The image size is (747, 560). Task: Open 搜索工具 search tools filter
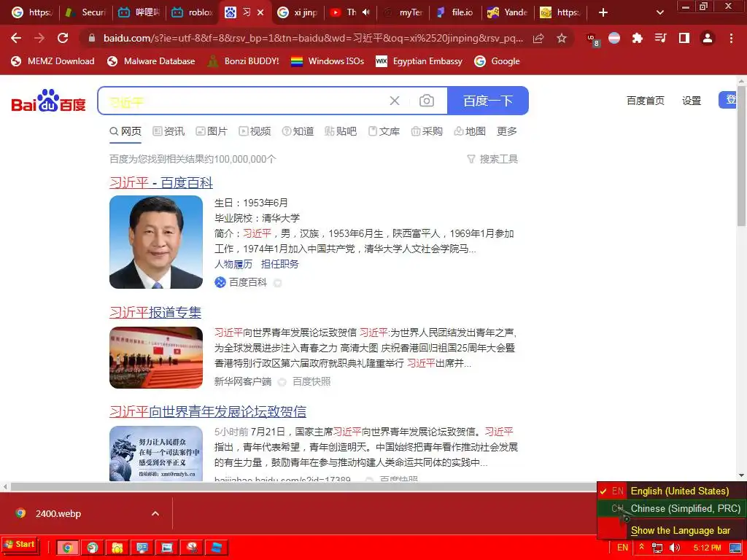tap(492, 158)
